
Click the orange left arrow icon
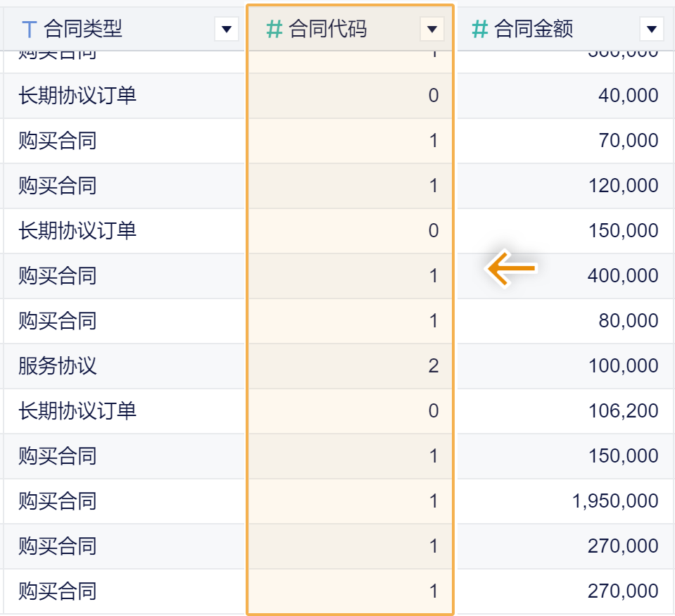[x=512, y=268]
